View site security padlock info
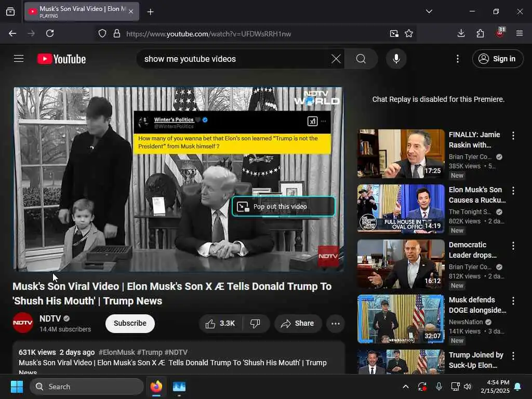 coord(117,34)
